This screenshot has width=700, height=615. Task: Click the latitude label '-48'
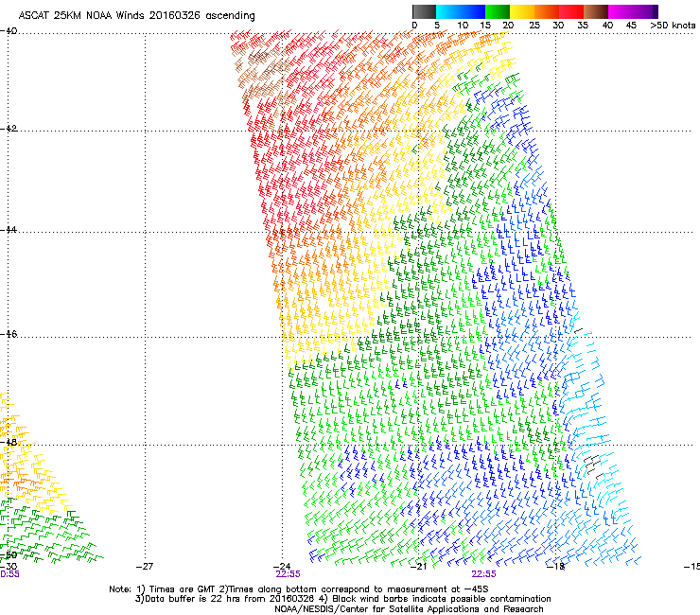(x=9, y=442)
